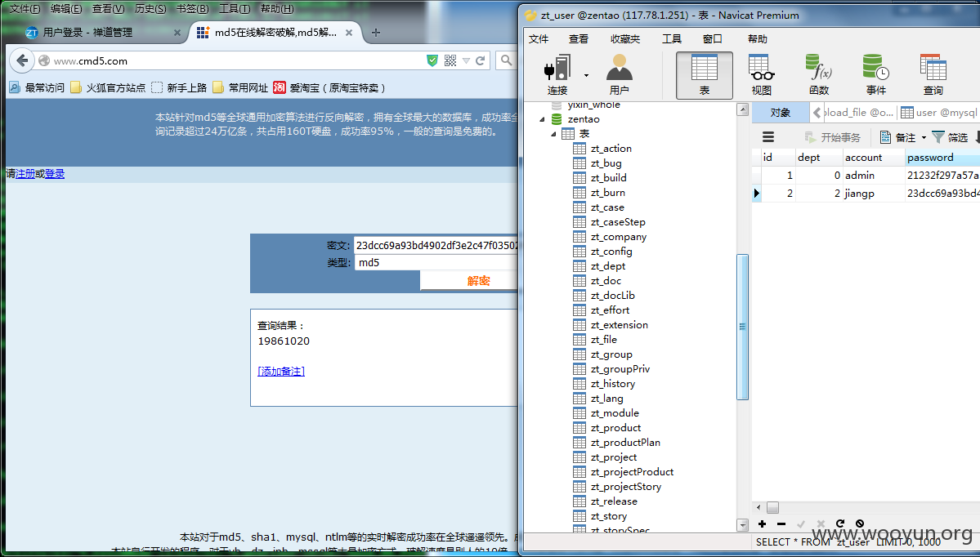Click the refresh records icon
The width and height of the screenshot is (980, 557).
(x=840, y=524)
